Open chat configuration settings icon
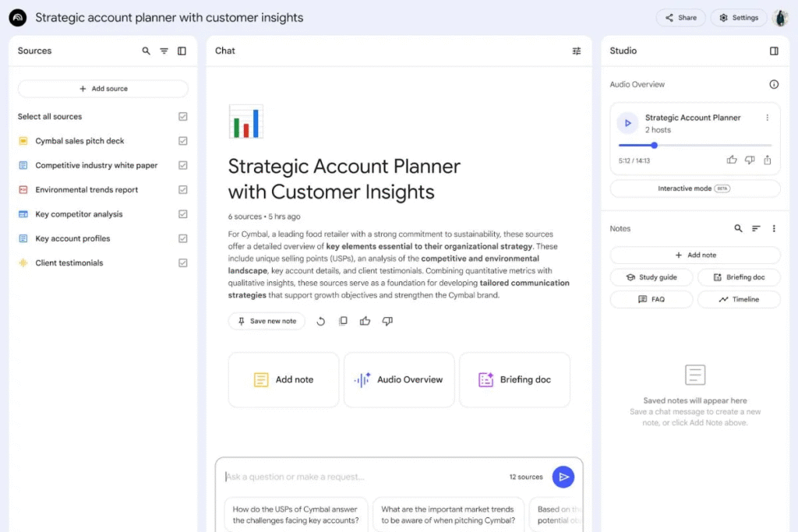 point(577,51)
